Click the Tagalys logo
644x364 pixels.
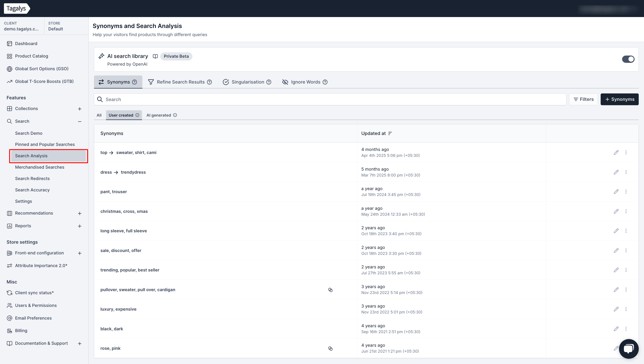[17, 9]
